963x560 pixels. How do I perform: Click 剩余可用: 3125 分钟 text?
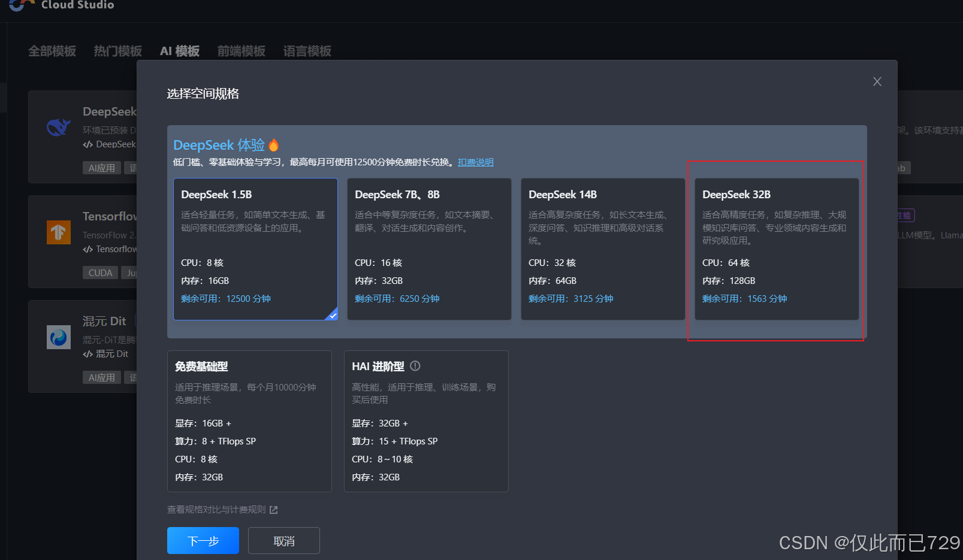point(571,299)
